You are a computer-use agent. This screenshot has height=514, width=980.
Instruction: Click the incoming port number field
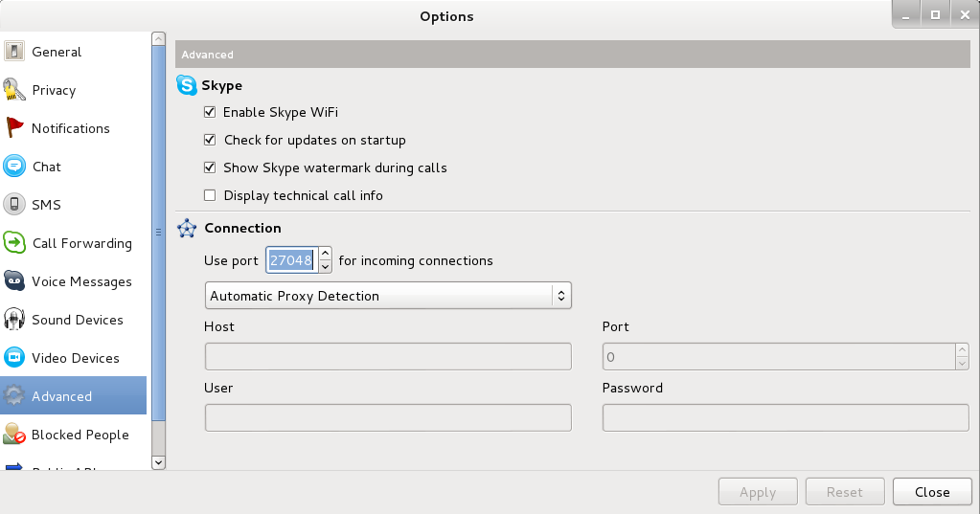coord(292,260)
